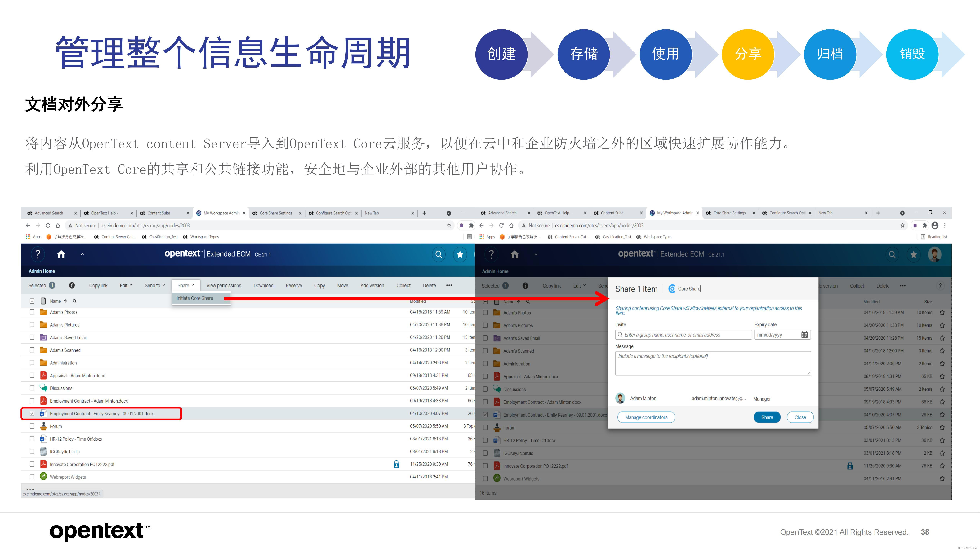The image size is (980, 551).
Task: Open search magnifier in left ECM header
Action: [x=439, y=254]
